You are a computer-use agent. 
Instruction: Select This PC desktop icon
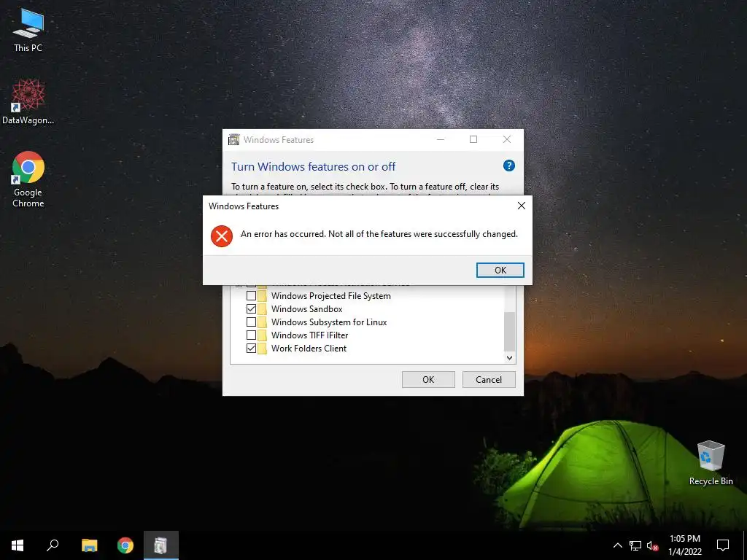point(28,31)
